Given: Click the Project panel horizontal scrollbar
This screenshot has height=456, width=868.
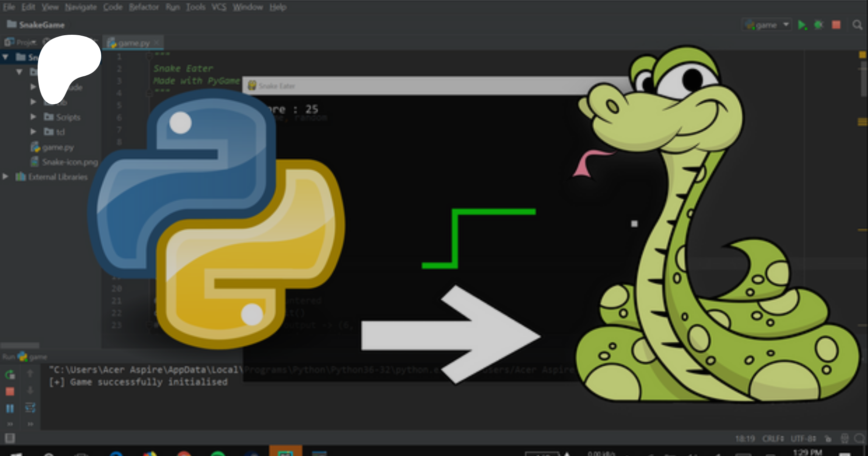Looking at the screenshot, I should pos(20,345).
